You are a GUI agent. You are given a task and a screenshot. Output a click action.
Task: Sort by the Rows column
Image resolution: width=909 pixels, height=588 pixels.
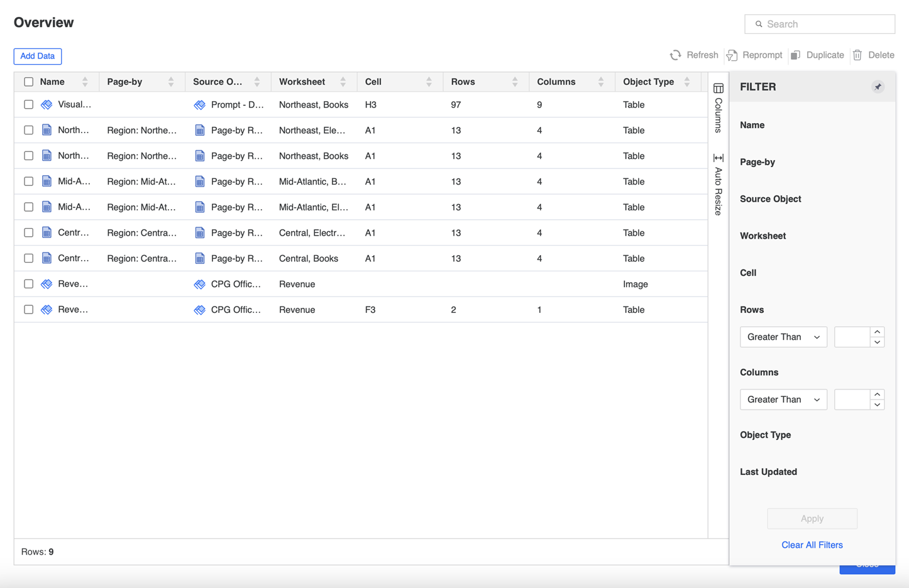click(x=515, y=82)
